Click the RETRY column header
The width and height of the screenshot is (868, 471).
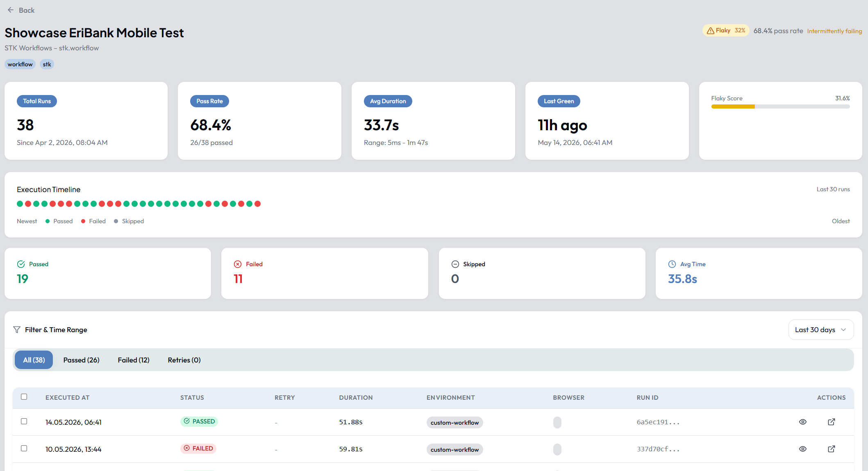(285, 398)
